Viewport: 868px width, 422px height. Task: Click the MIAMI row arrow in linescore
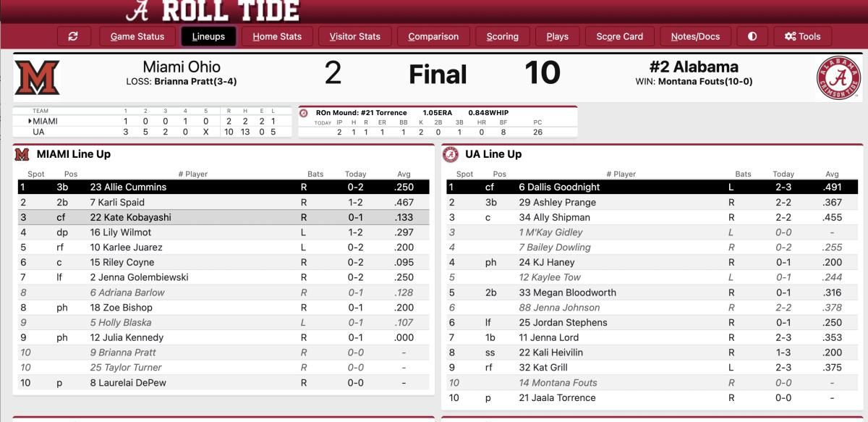[30, 121]
